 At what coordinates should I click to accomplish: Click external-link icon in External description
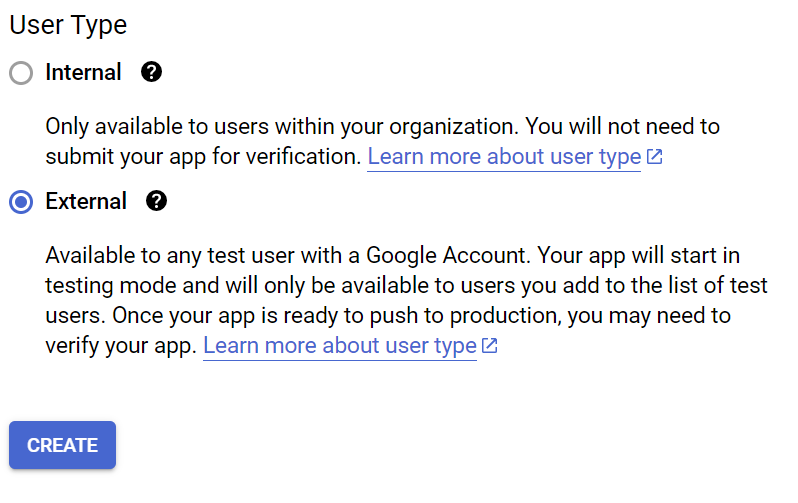[490, 346]
